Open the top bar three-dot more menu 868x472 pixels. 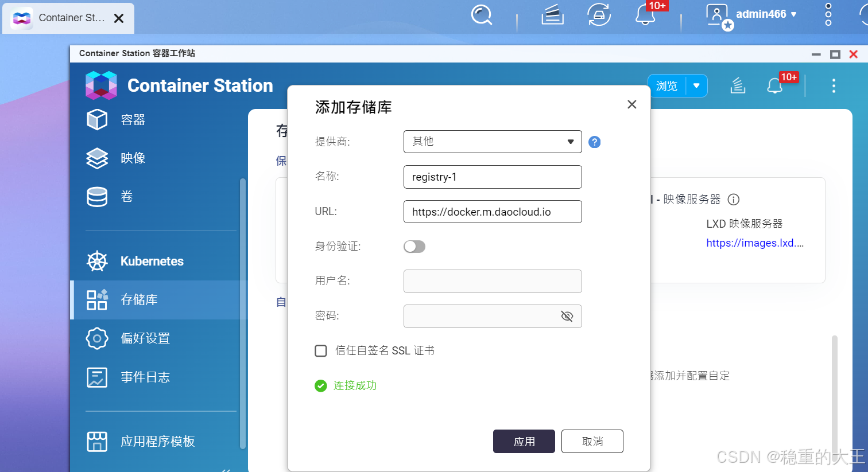point(828,14)
